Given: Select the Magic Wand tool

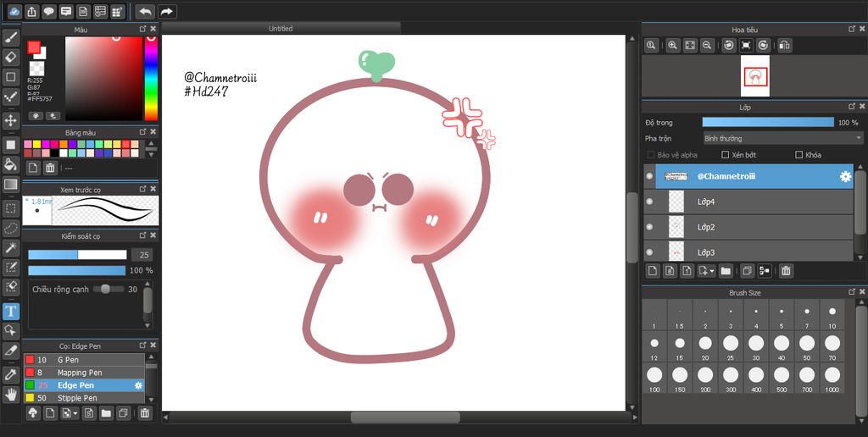Looking at the screenshot, I should click(x=11, y=248).
